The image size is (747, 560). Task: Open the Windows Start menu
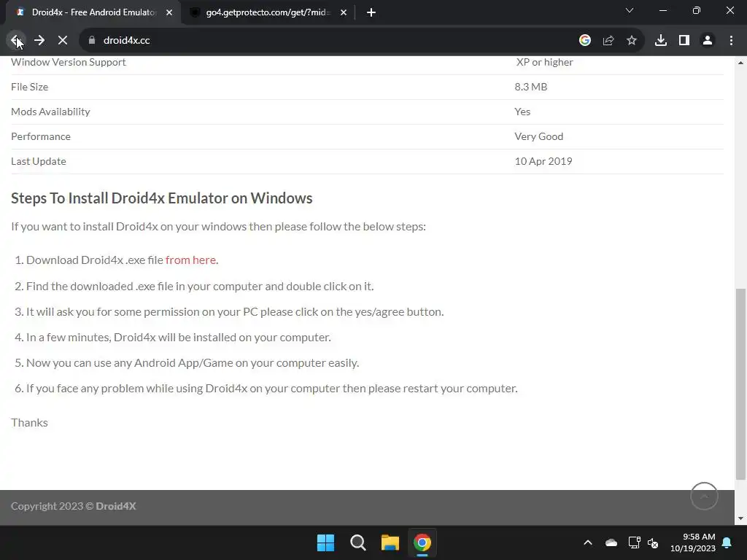(326, 542)
